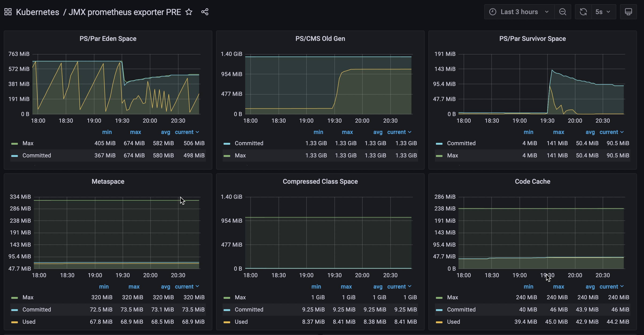Click the refresh dashboard icon
Viewport: 644px width, 335px height.
pos(583,12)
